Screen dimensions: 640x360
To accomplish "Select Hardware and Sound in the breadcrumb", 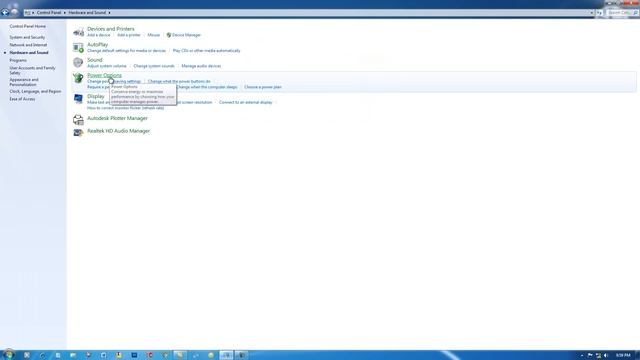I will pyautogui.click(x=87, y=13).
